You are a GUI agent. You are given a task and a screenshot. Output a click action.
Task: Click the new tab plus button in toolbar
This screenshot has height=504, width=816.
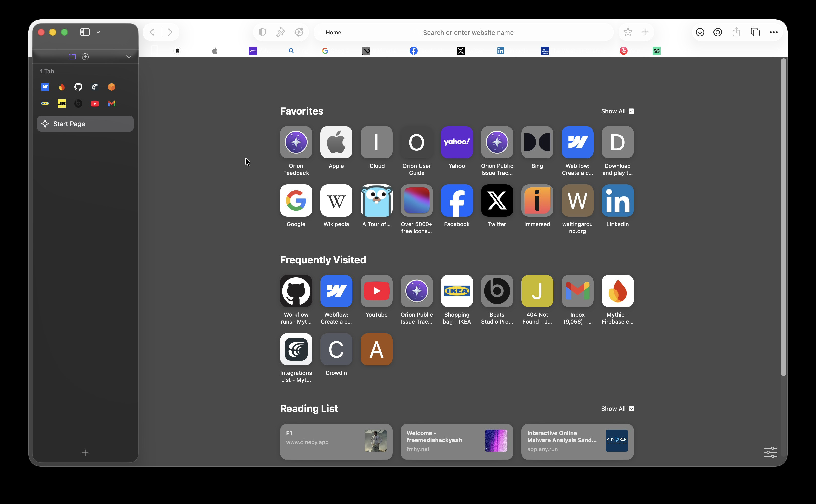pyautogui.click(x=645, y=32)
